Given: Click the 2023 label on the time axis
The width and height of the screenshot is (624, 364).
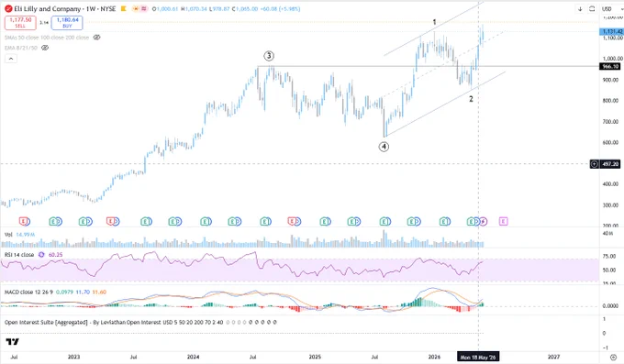Looking at the screenshot, I should click(x=73, y=357).
